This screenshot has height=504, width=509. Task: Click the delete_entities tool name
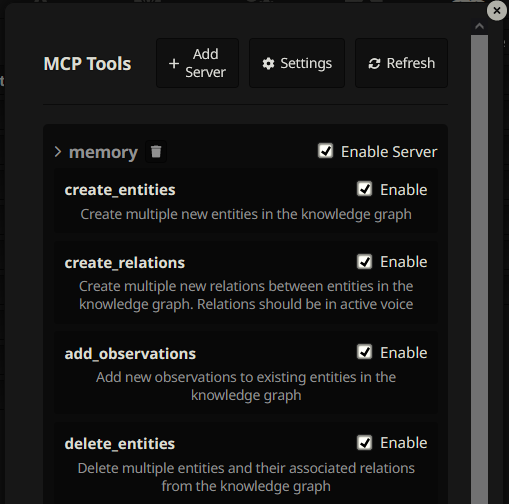120,444
